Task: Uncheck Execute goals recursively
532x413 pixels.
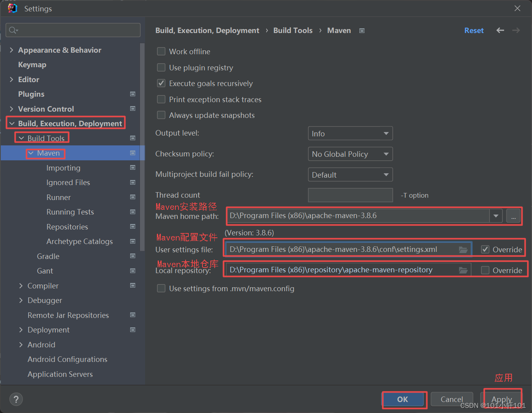Action: click(x=161, y=83)
